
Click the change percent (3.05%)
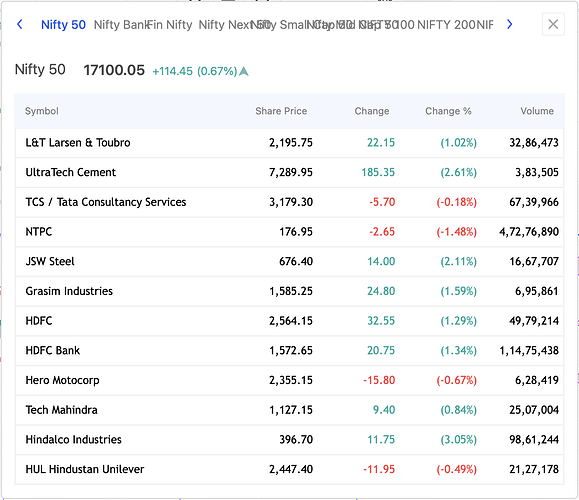point(459,439)
